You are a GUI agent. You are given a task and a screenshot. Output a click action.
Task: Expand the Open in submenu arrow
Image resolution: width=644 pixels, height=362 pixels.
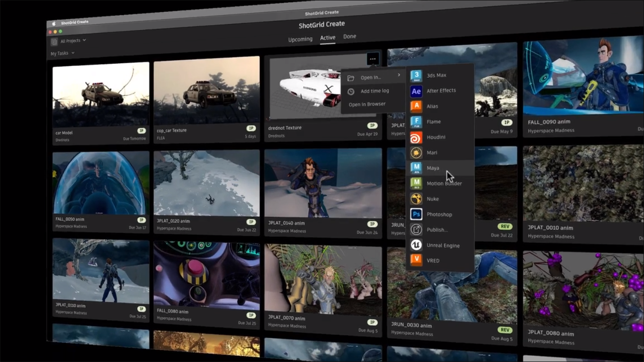[399, 75]
